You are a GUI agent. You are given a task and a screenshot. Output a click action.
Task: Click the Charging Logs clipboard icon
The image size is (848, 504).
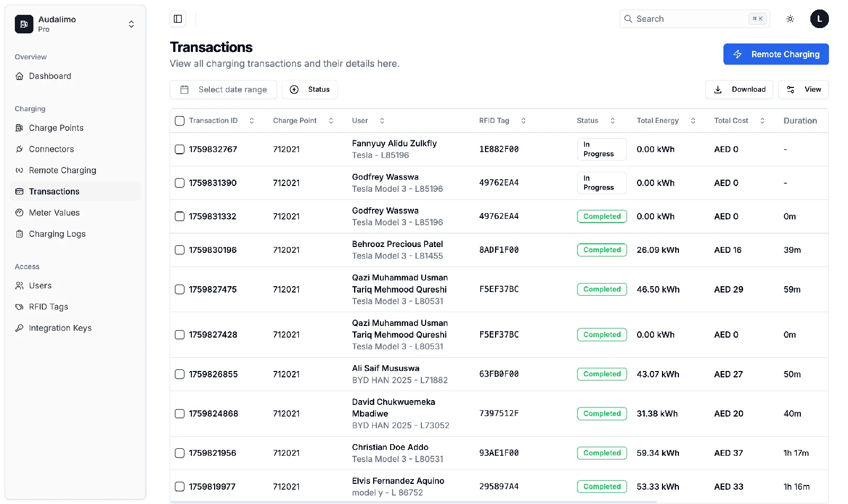pyautogui.click(x=20, y=234)
